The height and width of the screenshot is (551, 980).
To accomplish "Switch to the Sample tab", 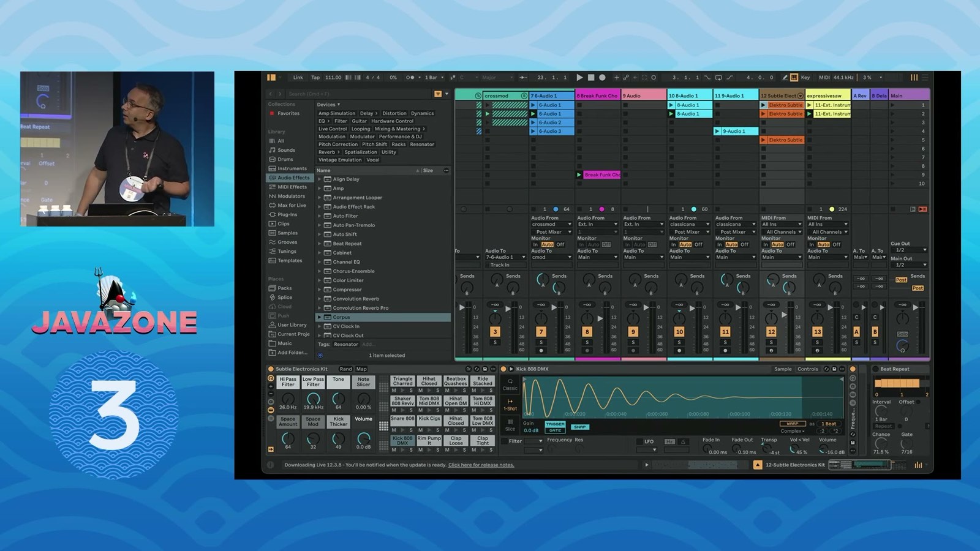I will click(x=783, y=369).
